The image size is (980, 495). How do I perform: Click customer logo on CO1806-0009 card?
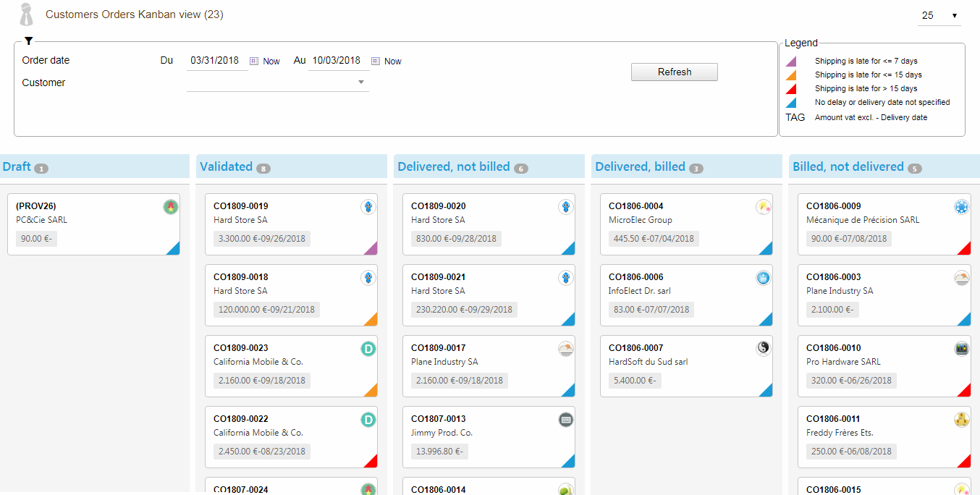pyautogui.click(x=961, y=208)
